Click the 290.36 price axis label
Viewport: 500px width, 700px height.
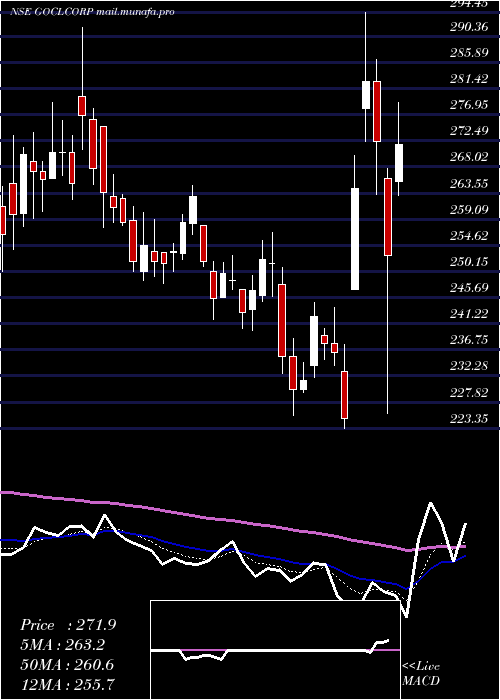[x=468, y=27]
